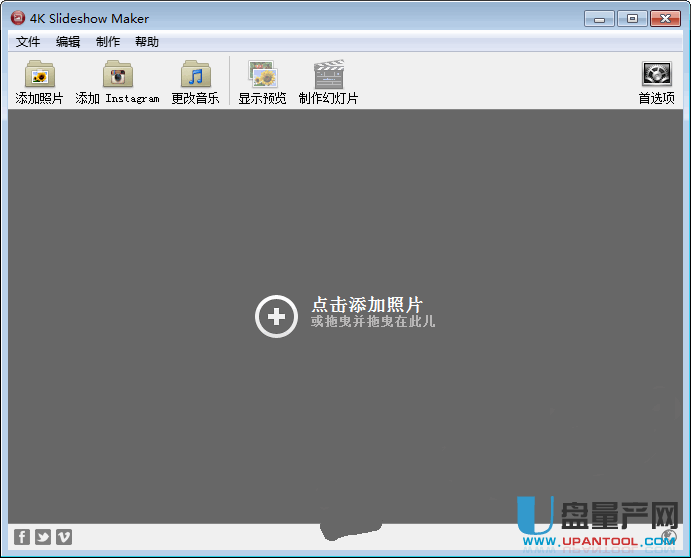The width and height of the screenshot is (691, 558).
Task: Maximize the 4K Slideshow Maker window
Action: click(631, 18)
